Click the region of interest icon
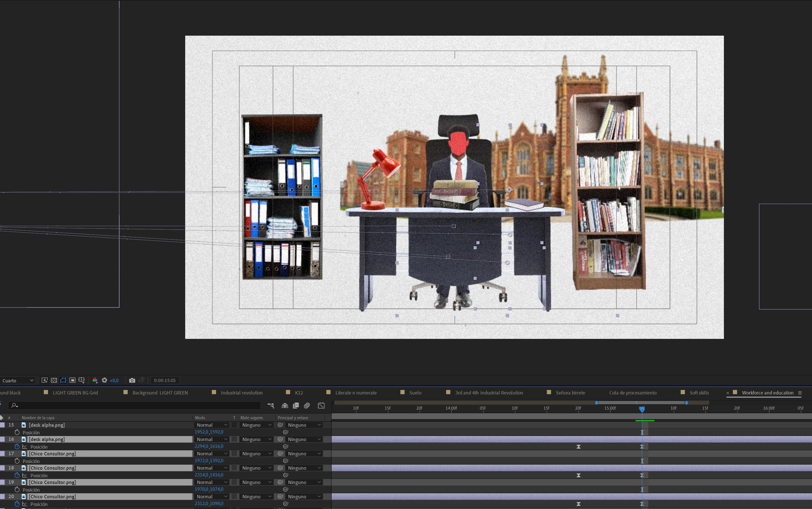 pos(72,380)
